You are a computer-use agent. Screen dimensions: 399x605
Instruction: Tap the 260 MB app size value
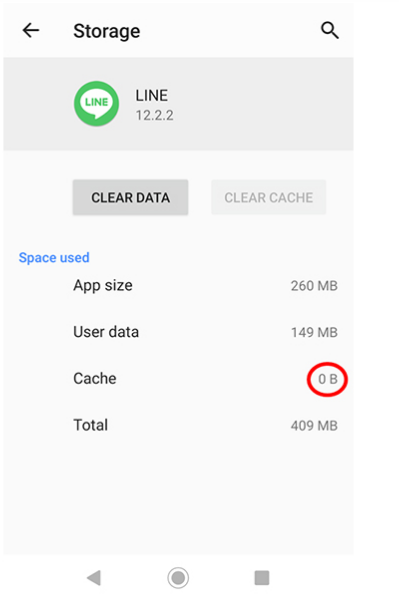[314, 286]
